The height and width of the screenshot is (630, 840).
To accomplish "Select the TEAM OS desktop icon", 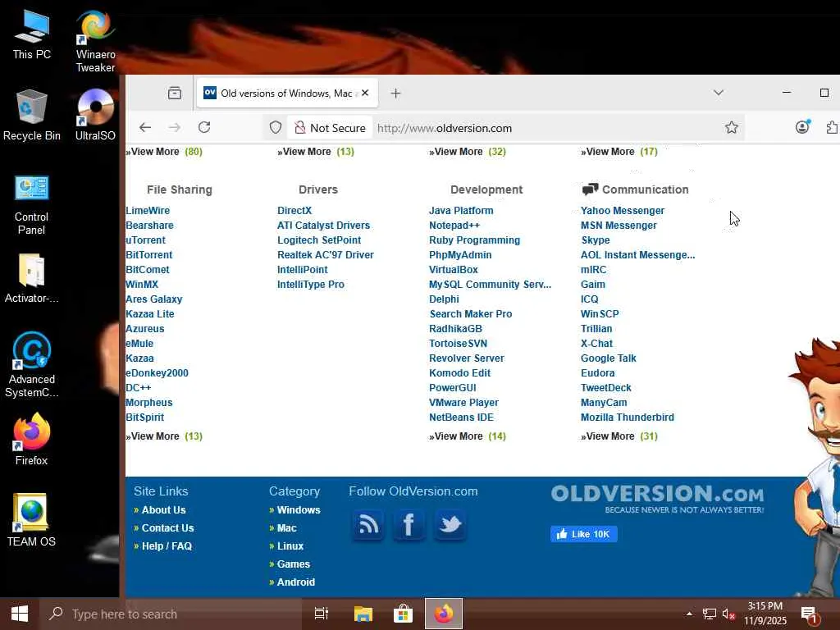I will click(x=32, y=519).
